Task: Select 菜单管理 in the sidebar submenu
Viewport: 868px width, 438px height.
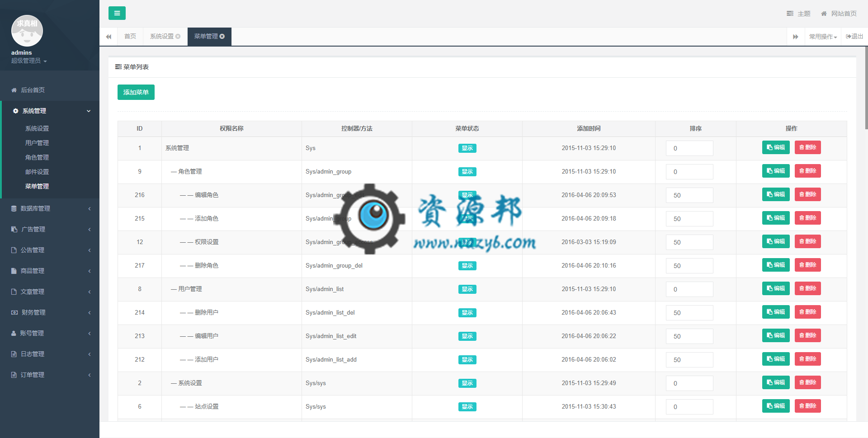Action: click(x=37, y=186)
